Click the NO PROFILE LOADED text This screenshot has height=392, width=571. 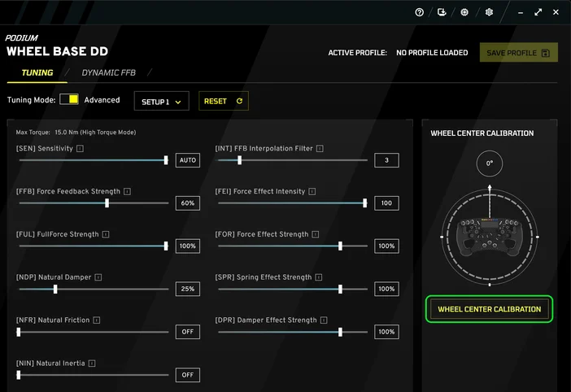(432, 53)
